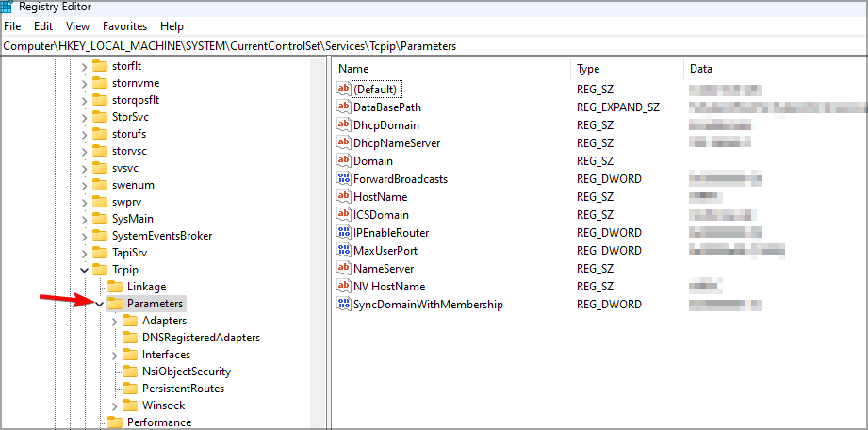Click the tree pane vertical scrollbar

319,242
